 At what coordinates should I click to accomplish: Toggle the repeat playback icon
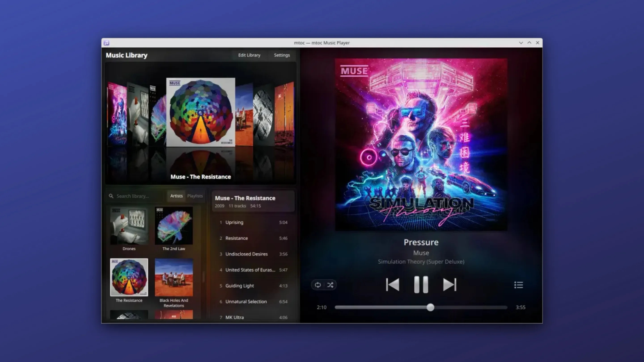click(x=318, y=285)
